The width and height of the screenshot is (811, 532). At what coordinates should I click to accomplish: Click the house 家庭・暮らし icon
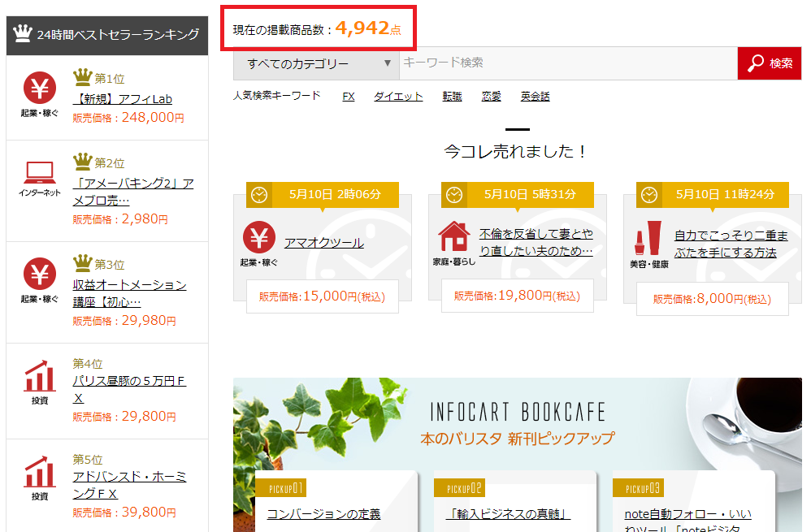[454, 237]
